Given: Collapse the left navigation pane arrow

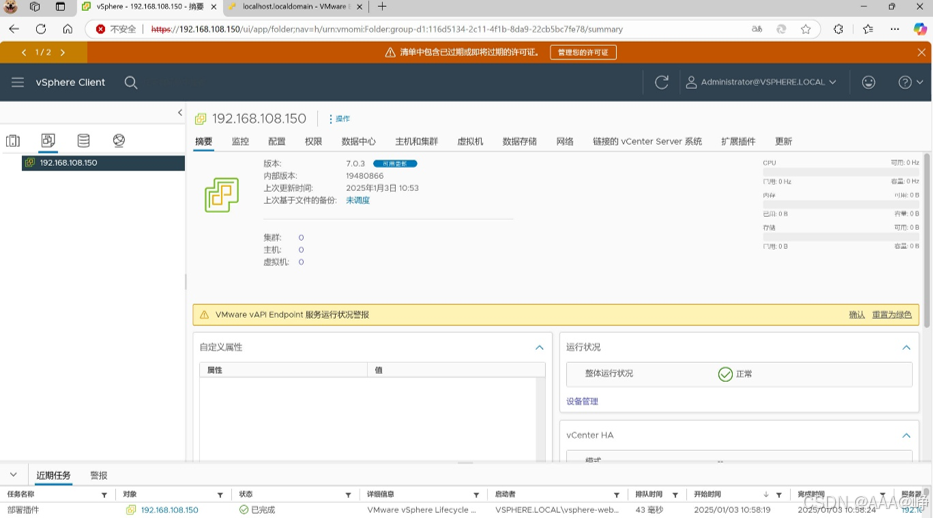Looking at the screenshot, I should coord(180,112).
